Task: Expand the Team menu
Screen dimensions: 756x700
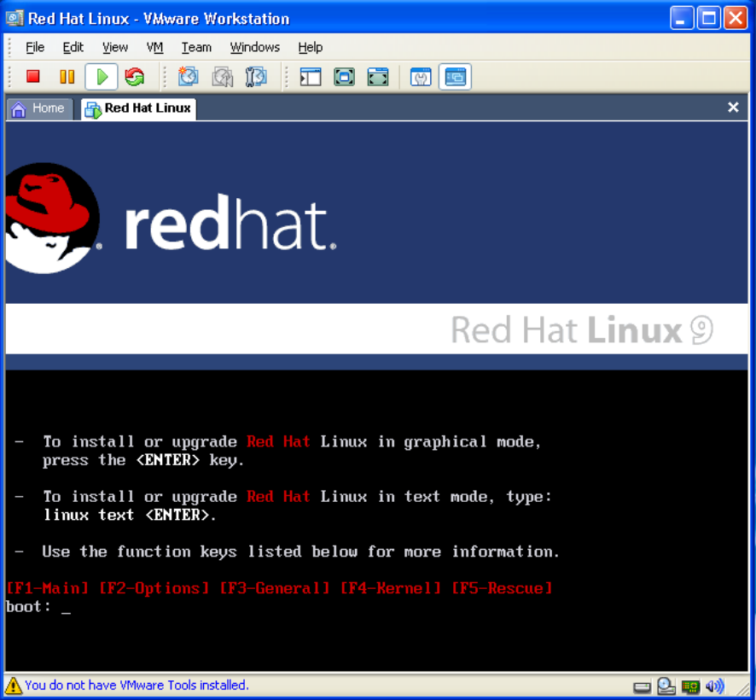Action: (196, 47)
